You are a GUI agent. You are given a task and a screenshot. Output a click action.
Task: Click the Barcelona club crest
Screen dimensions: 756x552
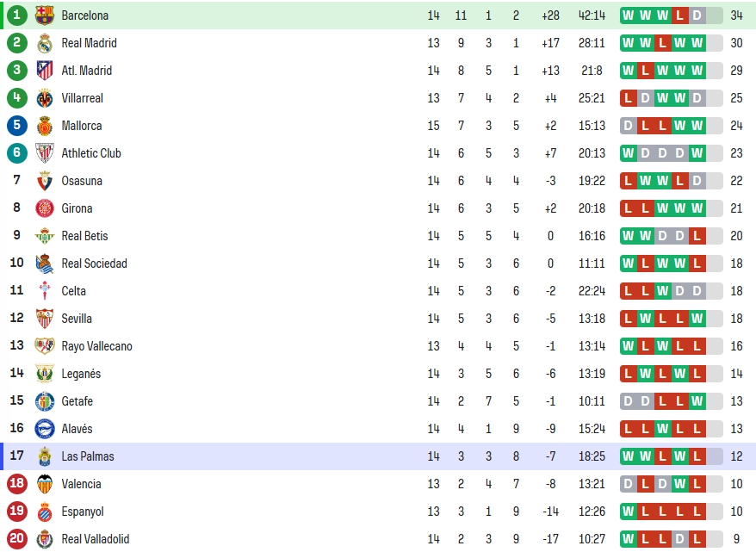[x=45, y=16]
